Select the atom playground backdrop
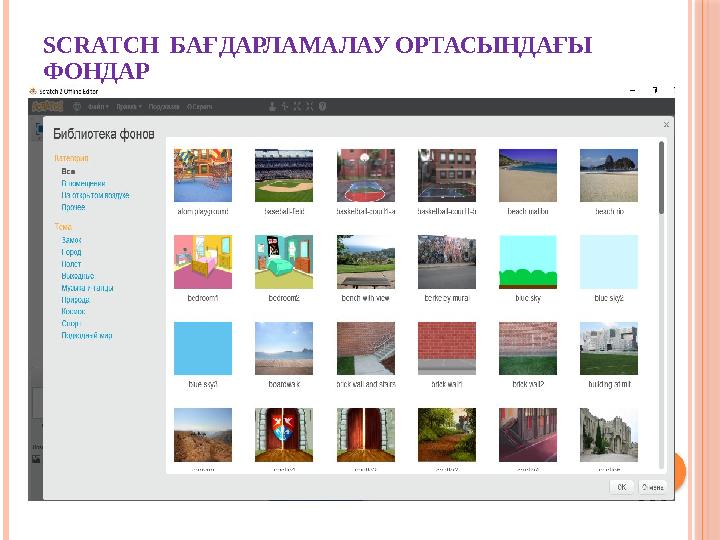 tap(202, 175)
